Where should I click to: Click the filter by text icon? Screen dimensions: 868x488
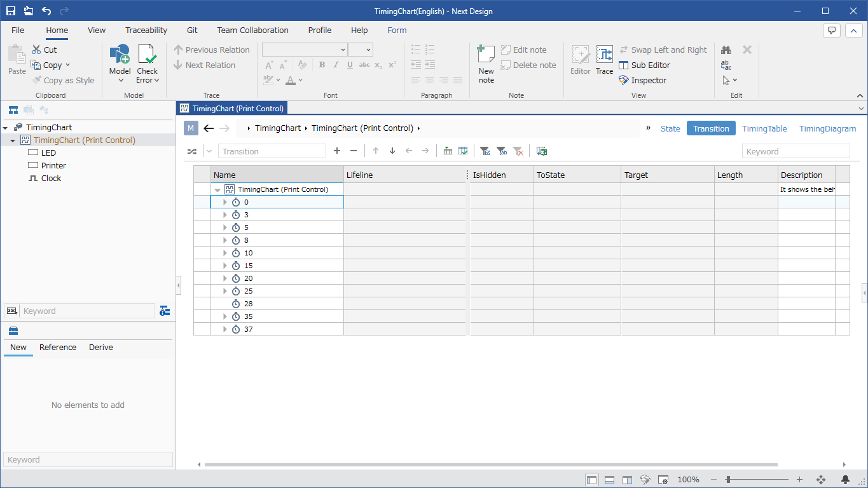coord(502,151)
